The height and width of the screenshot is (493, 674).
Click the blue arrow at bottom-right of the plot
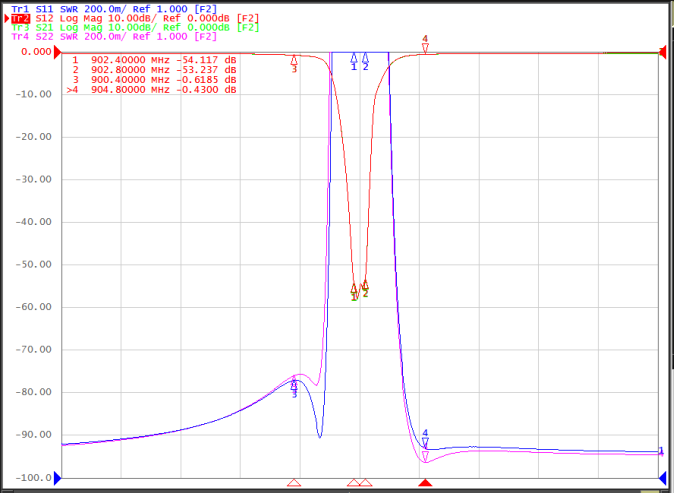tap(662, 478)
